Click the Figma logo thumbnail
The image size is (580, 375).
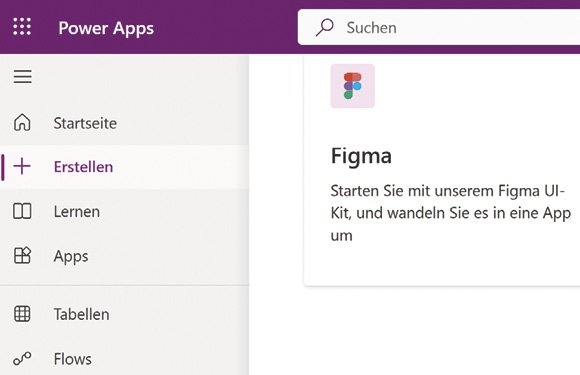353,86
